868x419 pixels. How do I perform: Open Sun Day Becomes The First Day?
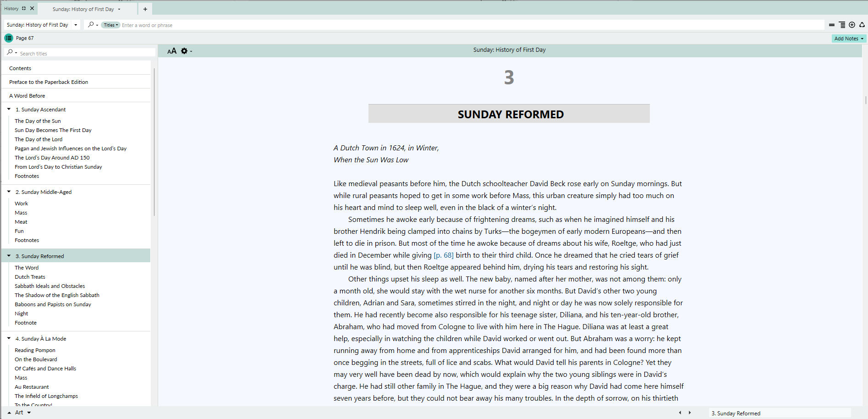(53, 130)
